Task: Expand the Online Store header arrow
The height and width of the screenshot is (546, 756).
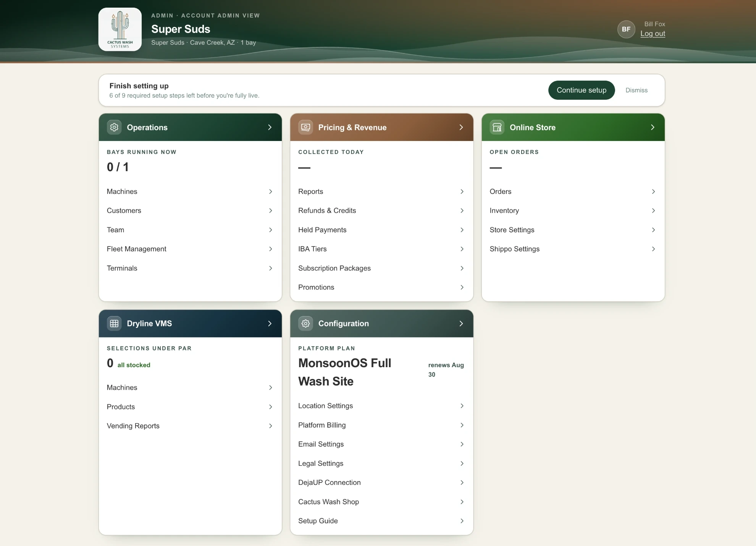Action: (x=653, y=127)
